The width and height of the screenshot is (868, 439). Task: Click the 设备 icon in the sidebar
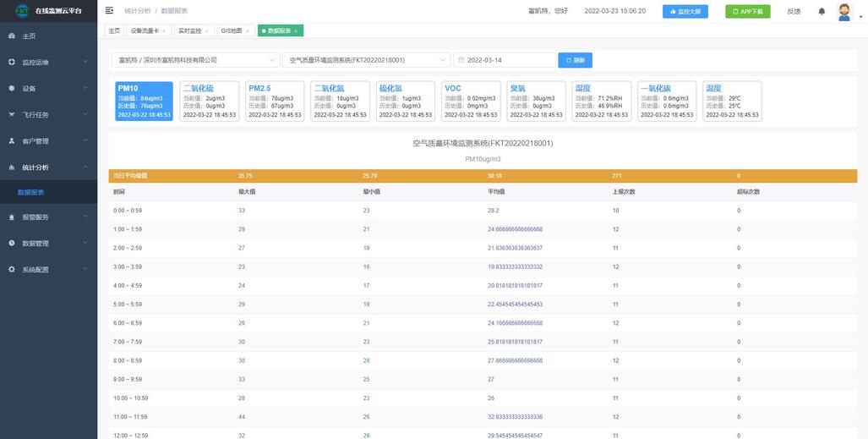(11, 89)
